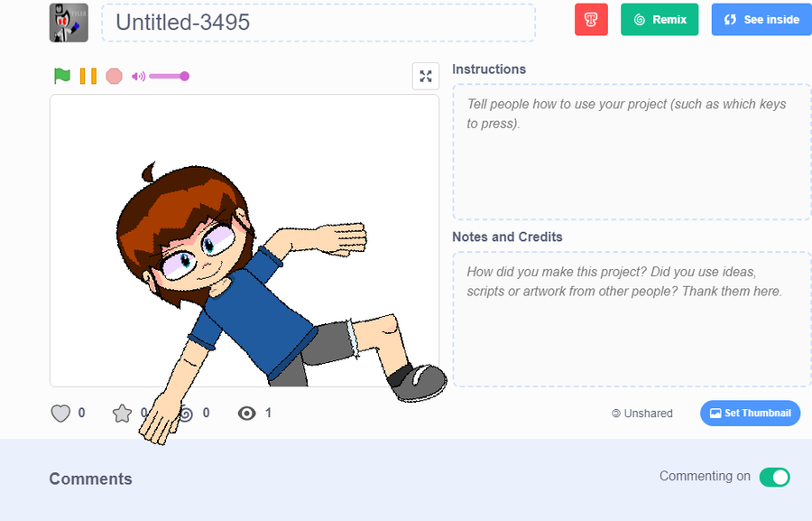Edit the project title Untitled-3495
Screen dimensions: 812x521
318,23
